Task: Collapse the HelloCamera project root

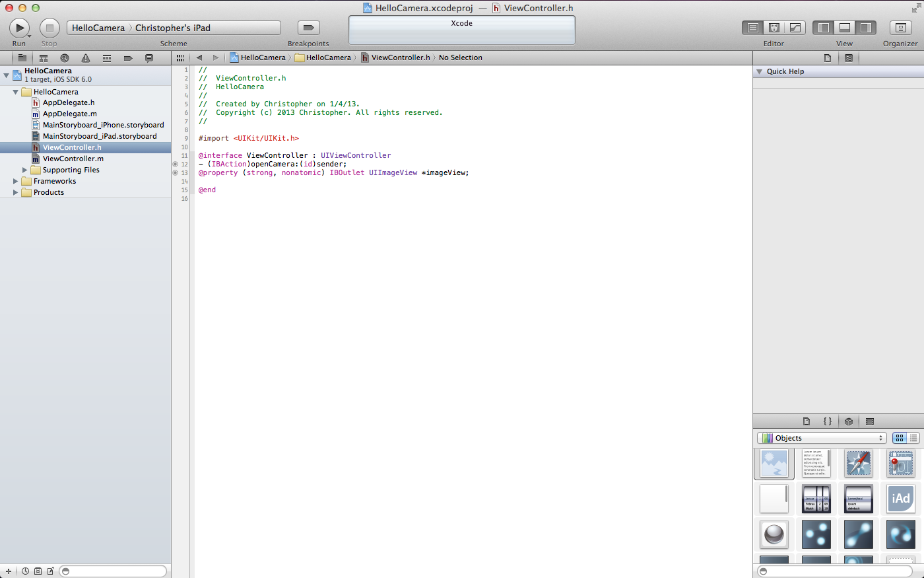Action: pos(7,75)
